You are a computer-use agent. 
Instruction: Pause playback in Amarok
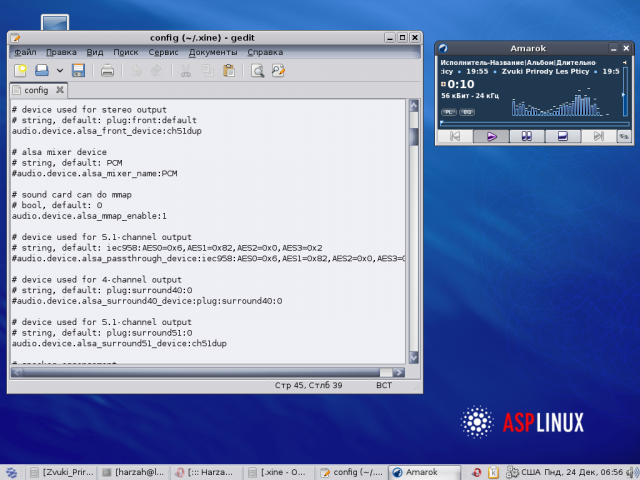527,136
